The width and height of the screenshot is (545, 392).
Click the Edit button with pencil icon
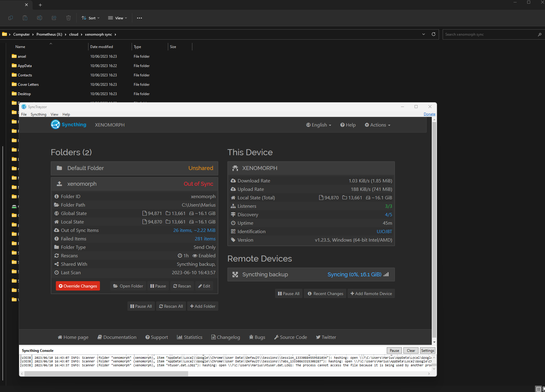204,286
